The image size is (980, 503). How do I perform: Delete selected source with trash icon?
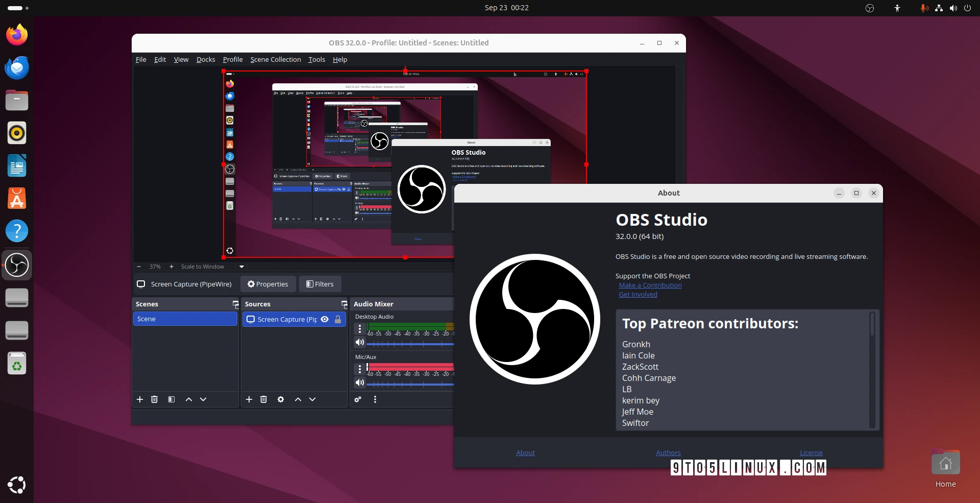[x=263, y=399]
